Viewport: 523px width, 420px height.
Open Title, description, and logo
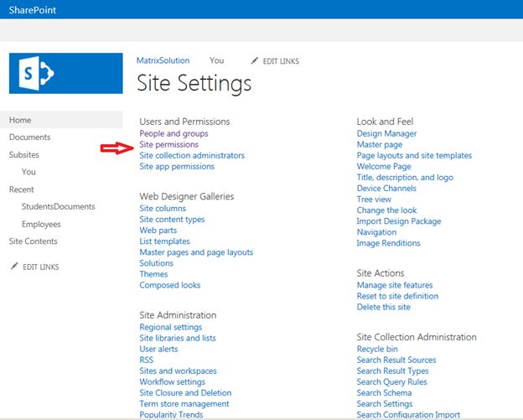coord(405,178)
